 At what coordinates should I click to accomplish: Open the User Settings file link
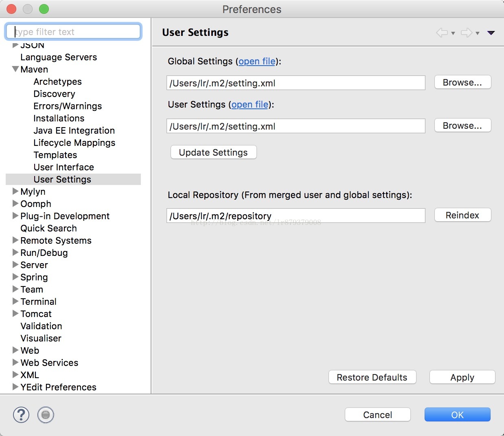click(x=250, y=104)
